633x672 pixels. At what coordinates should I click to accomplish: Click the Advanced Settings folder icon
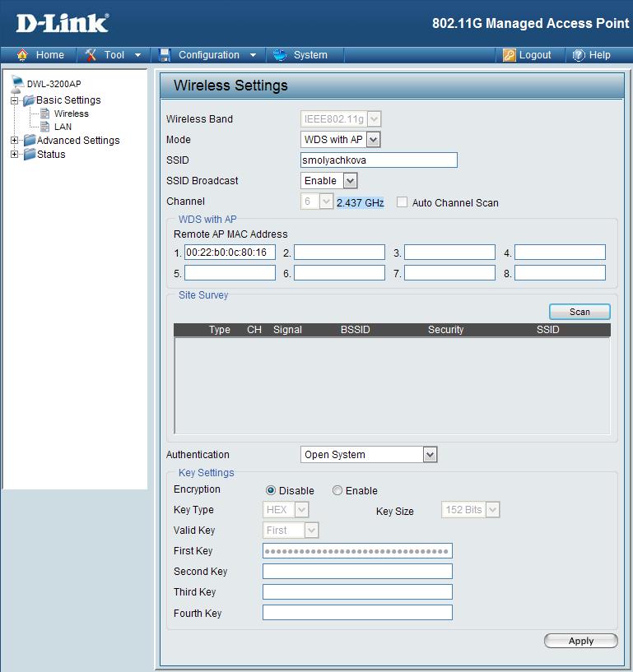click(x=30, y=140)
